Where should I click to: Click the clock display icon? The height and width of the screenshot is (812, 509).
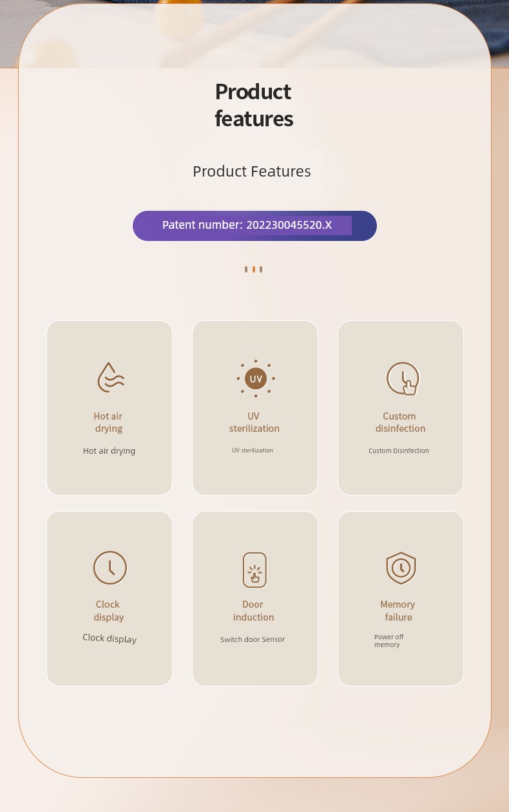(110, 568)
